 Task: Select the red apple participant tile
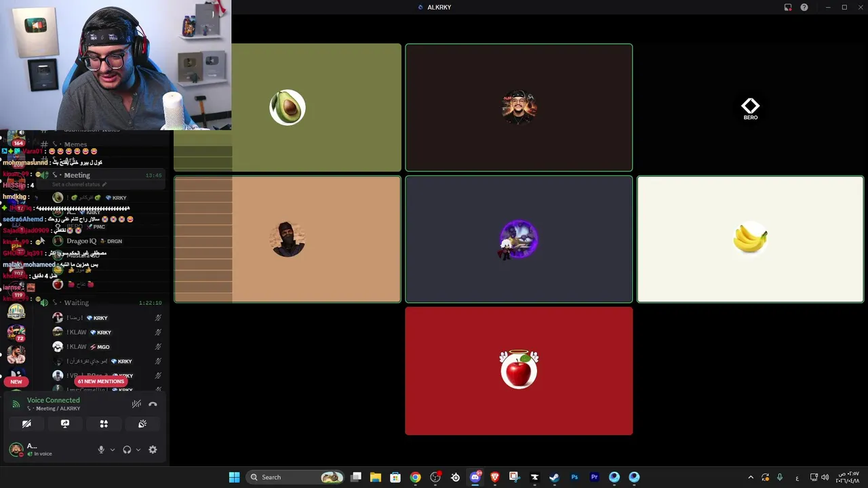[519, 371]
